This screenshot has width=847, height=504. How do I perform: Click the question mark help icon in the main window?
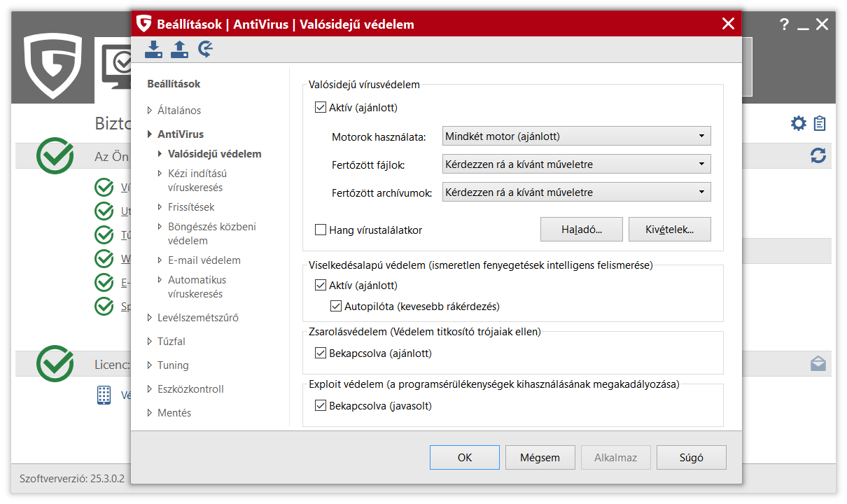(x=784, y=24)
